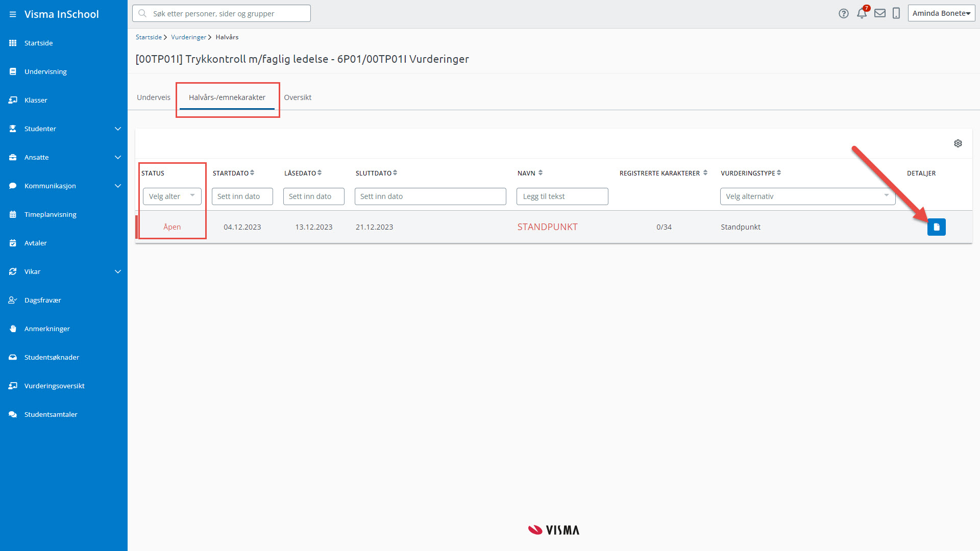Toggle the hamburger menu beside Visma InSchool
Viewport: 980px width, 551px height.
(13, 14)
